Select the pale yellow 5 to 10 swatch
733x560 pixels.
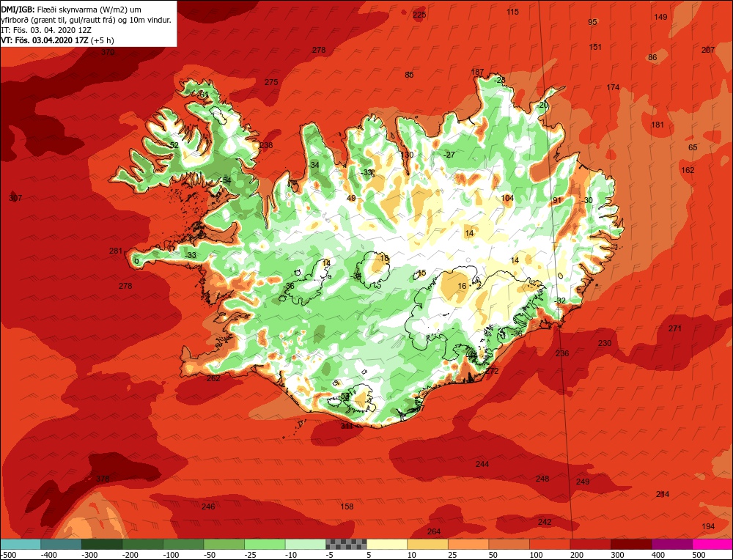pyautogui.click(x=387, y=544)
